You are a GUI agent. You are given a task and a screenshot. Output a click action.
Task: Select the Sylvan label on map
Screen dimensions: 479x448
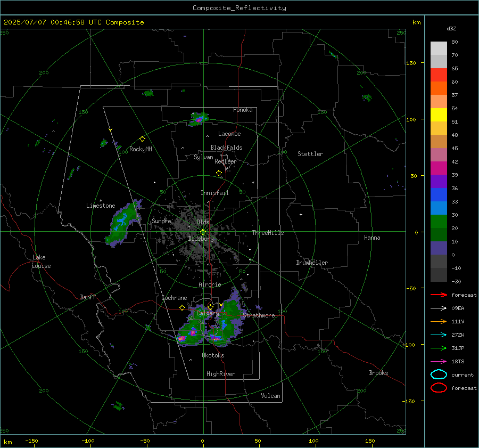[203, 157]
